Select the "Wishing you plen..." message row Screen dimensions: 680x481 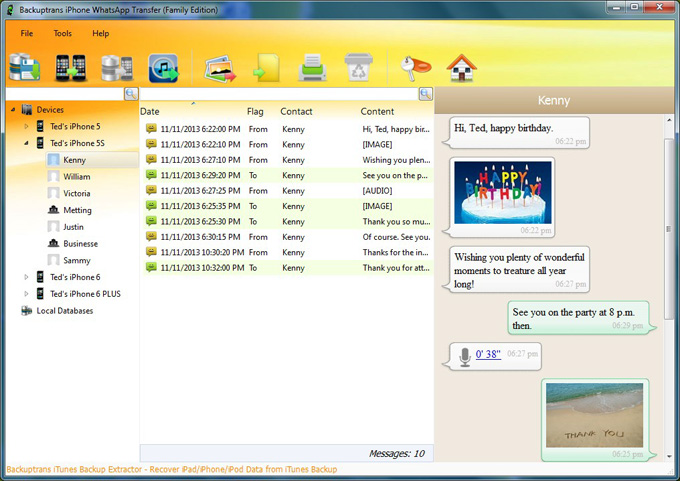point(288,160)
